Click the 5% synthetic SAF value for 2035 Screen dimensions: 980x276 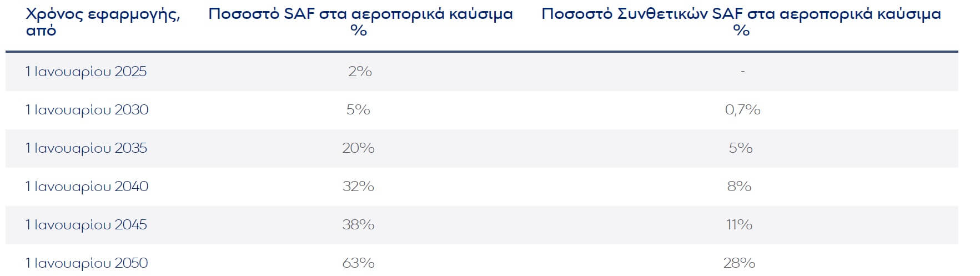pos(741,148)
